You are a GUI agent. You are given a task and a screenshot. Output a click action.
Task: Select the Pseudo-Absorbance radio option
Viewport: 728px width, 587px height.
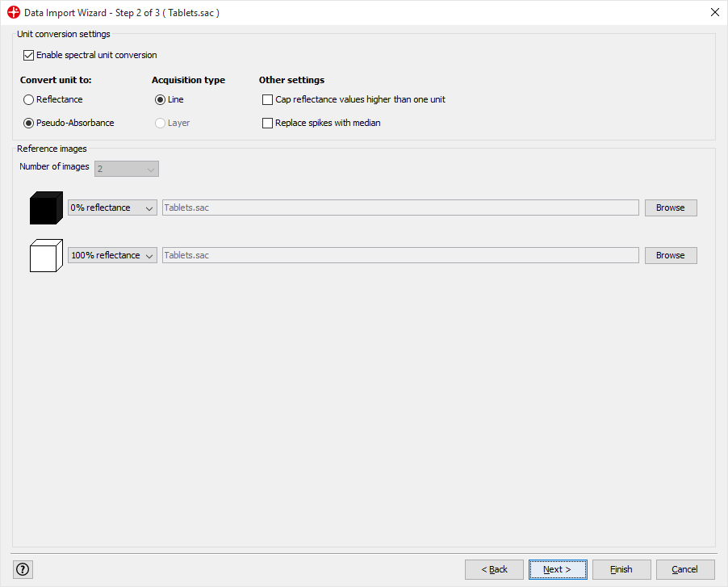point(29,124)
